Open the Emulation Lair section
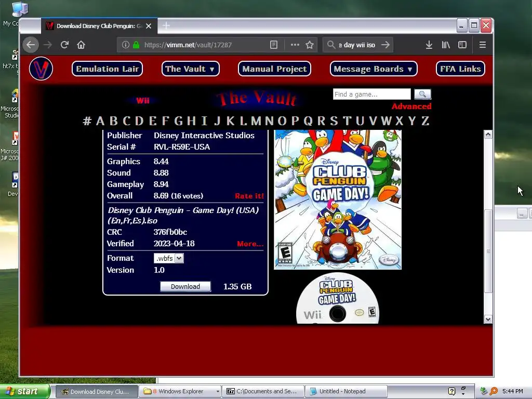 coord(107,69)
